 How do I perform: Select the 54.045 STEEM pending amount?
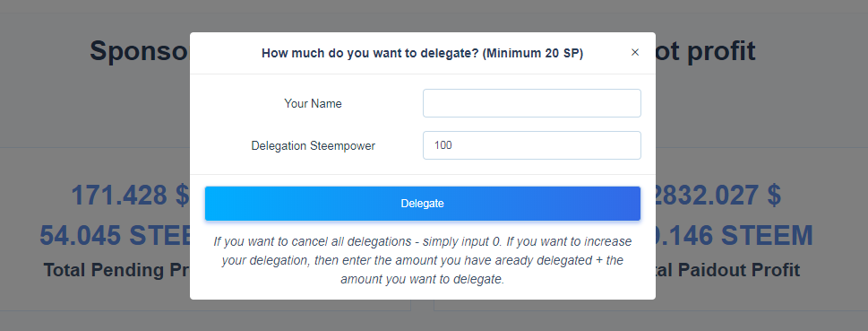(115, 236)
